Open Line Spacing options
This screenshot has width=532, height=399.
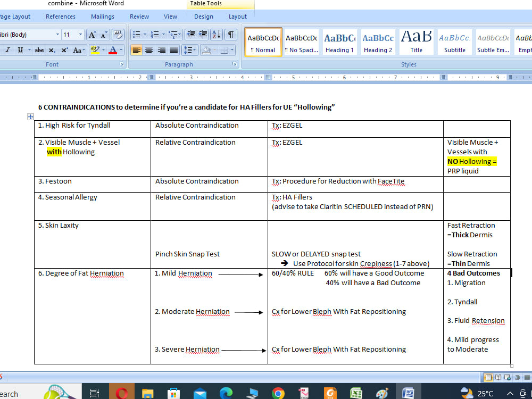click(189, 50)
